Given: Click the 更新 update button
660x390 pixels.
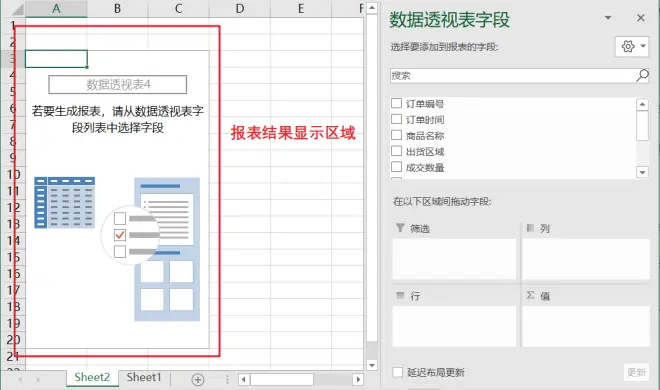Looking at the screenshot, I should point(636,372).
